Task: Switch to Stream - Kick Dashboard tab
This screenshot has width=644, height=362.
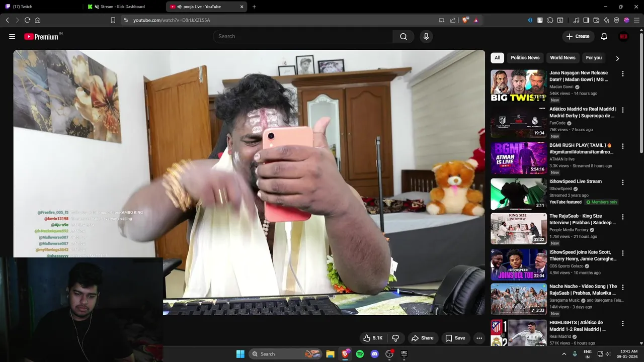Action: (x=125, y=7)
